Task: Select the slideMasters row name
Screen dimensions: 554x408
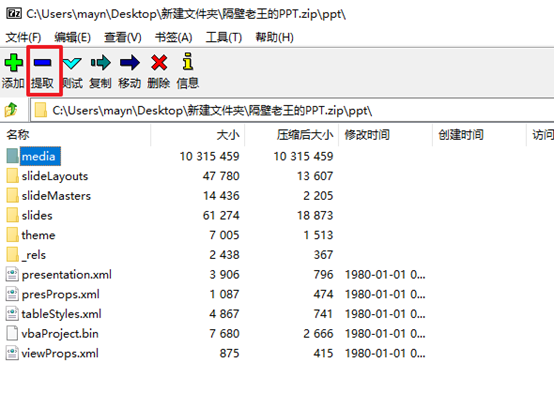Action: pyautogui.click(x=56, y=196)
